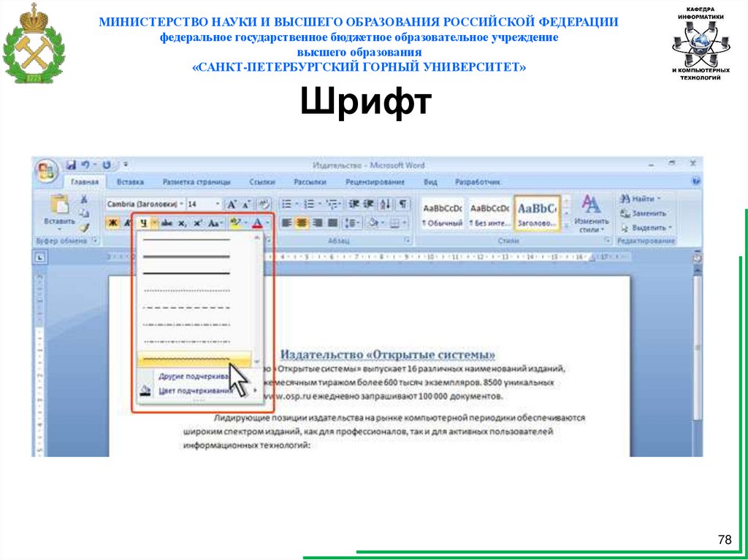Open Вид tab
Screen dimensions: 748x560
[430, 183]
